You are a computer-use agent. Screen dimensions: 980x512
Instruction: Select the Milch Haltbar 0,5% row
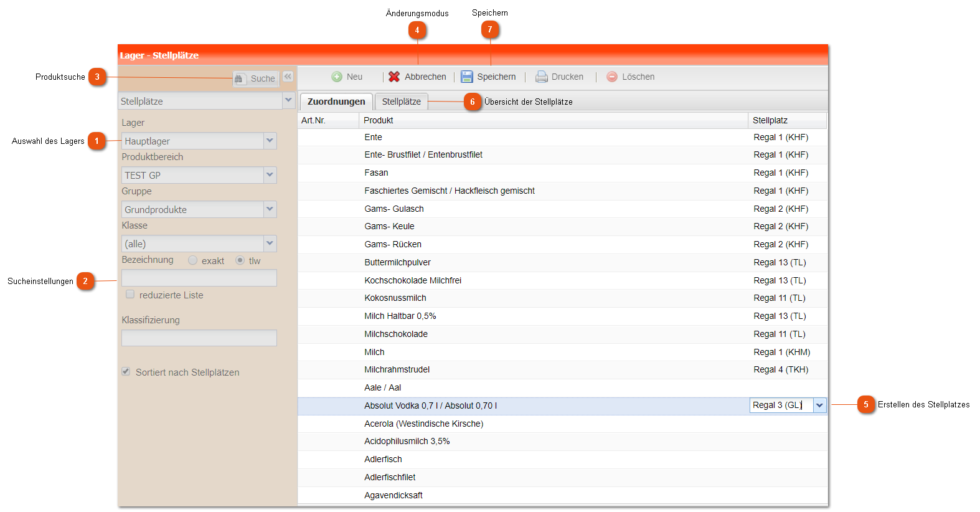pos(563,316)
